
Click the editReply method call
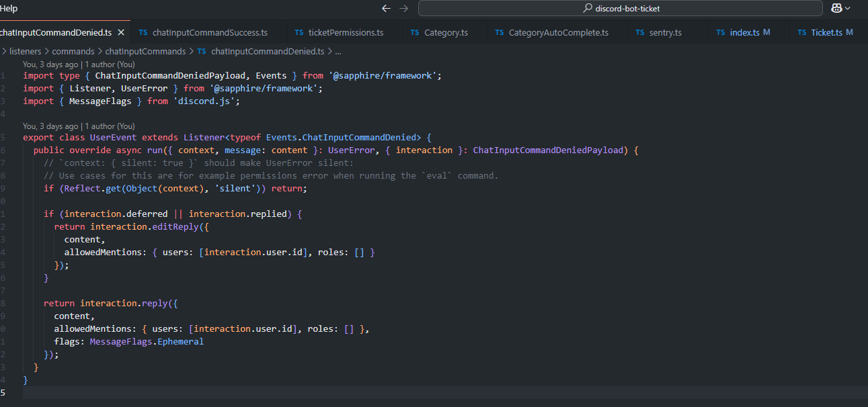(x=175, y=226)
